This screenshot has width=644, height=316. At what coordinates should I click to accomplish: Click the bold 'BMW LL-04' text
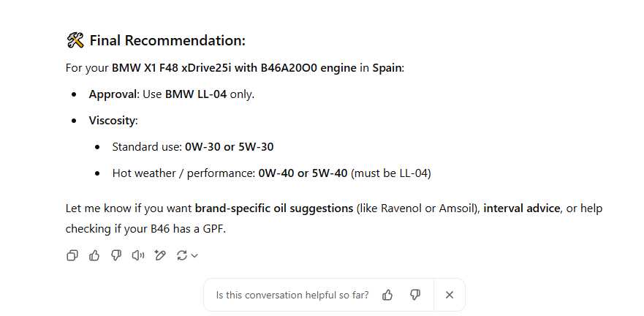196,94
